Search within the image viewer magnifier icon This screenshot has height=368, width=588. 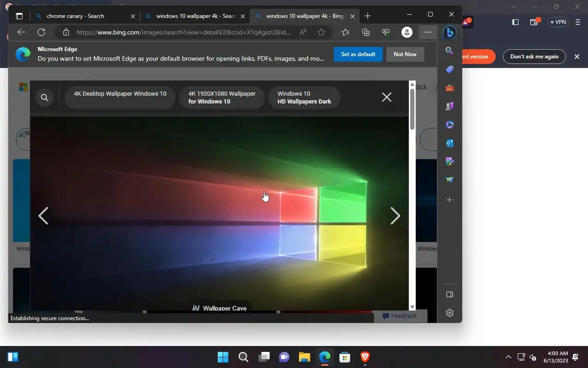click(x=45, y=98)
